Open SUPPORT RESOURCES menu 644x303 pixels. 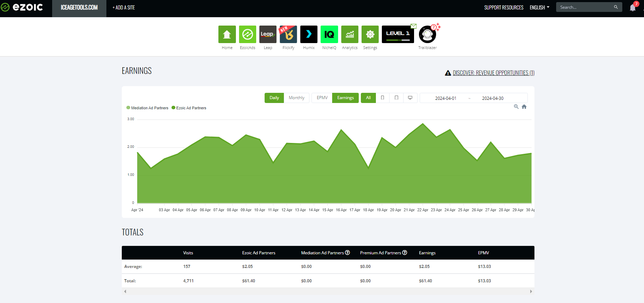click(x=504, y=7)
